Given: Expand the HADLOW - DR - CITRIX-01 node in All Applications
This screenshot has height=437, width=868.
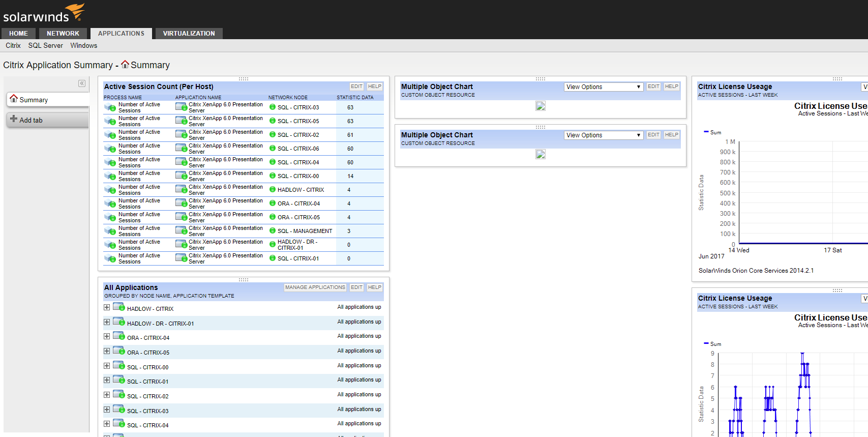Looking at the screenshot, I should coord(107,322).
